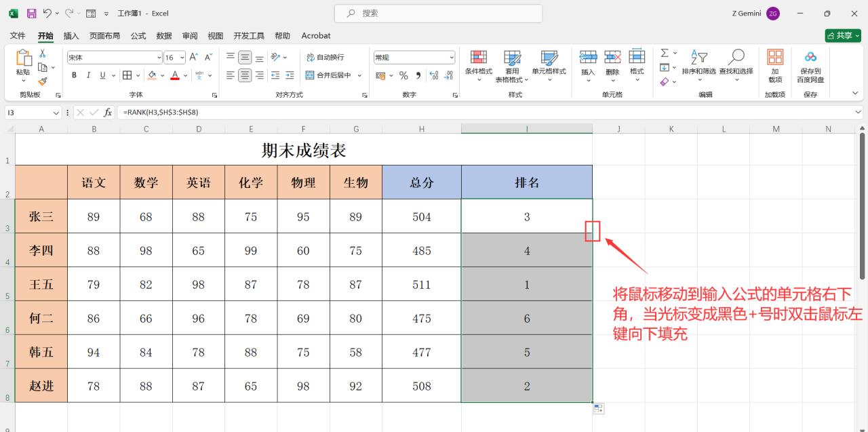The width and height of the screenshot is (868, 432).
Task: Increase font size with larger A icon
Action: pyautogui.click(x=194, y=58)
